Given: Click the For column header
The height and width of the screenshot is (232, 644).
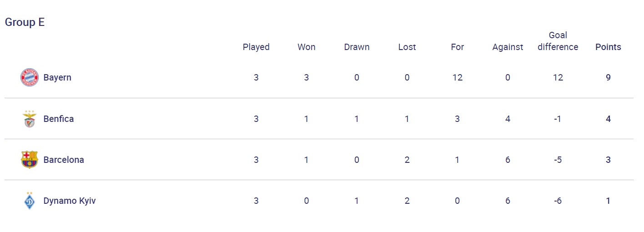Looking at the screenshot, I should [457, 47].
